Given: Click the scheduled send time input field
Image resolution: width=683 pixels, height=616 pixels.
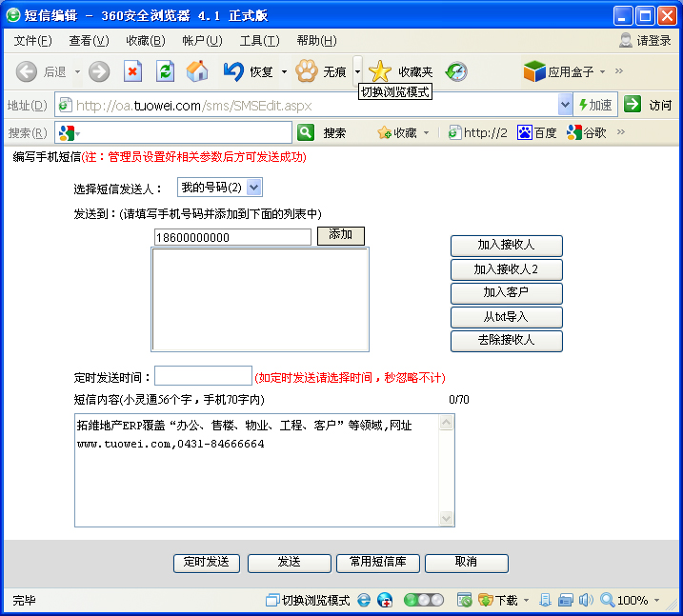Looking at the screenshot, I should click(x=203, y=376).
